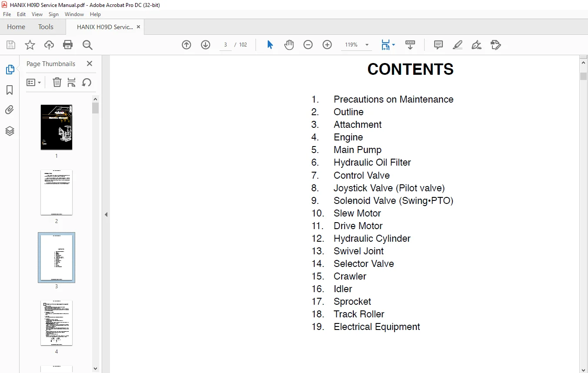Switch to the Home tab

pos(16,27)
